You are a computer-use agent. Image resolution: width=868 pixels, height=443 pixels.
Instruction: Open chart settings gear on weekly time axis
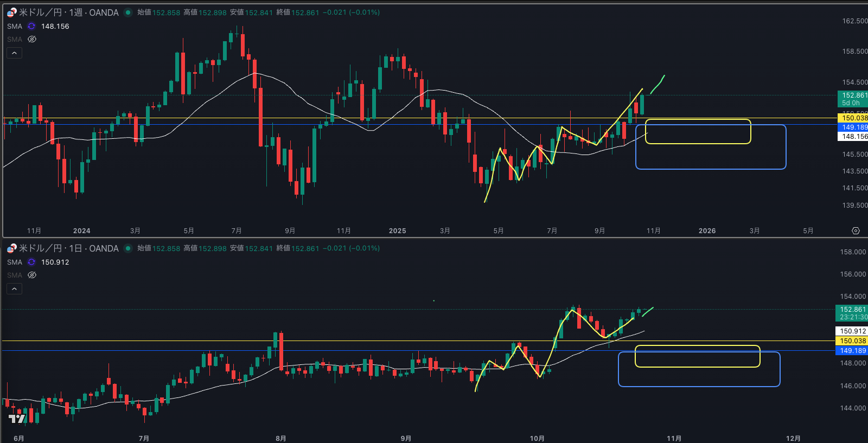click(856, 231)
